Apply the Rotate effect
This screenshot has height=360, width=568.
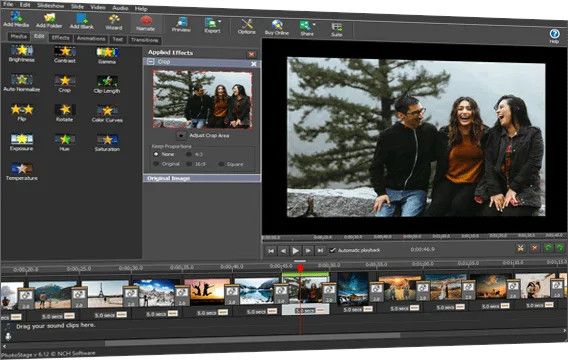[x=65, y=113]
